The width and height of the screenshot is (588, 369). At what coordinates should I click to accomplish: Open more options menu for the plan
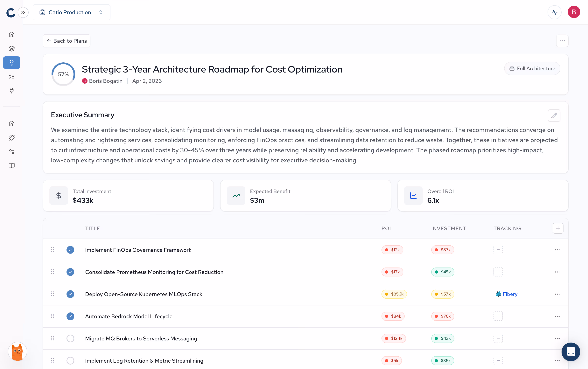pyautogui.click(x=562, y=41)
